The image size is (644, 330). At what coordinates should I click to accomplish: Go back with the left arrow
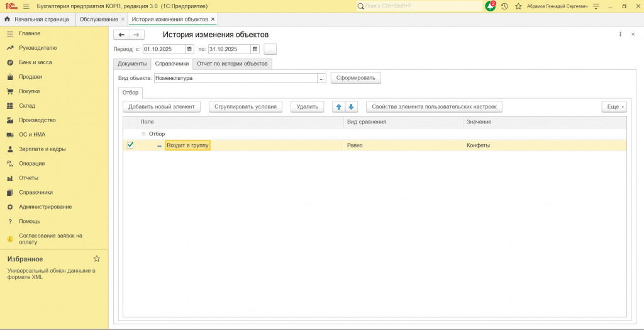[x=121, y=35]
